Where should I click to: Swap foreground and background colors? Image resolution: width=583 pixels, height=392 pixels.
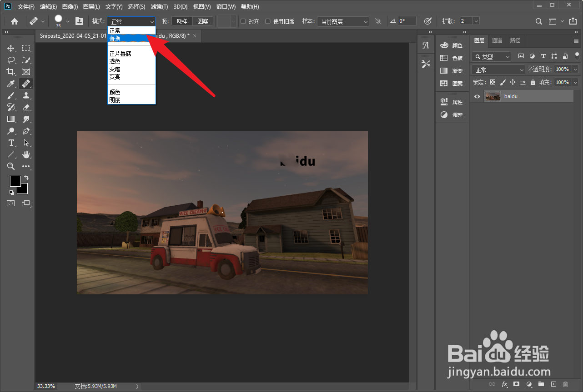tap(26, 178)
